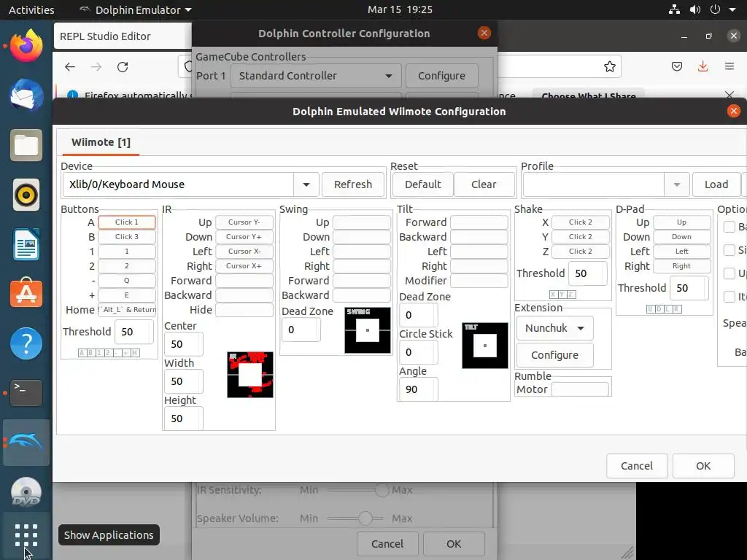Bookmark page with the star icon
Viewport: 747px width, 560px height.
point(609,66)
